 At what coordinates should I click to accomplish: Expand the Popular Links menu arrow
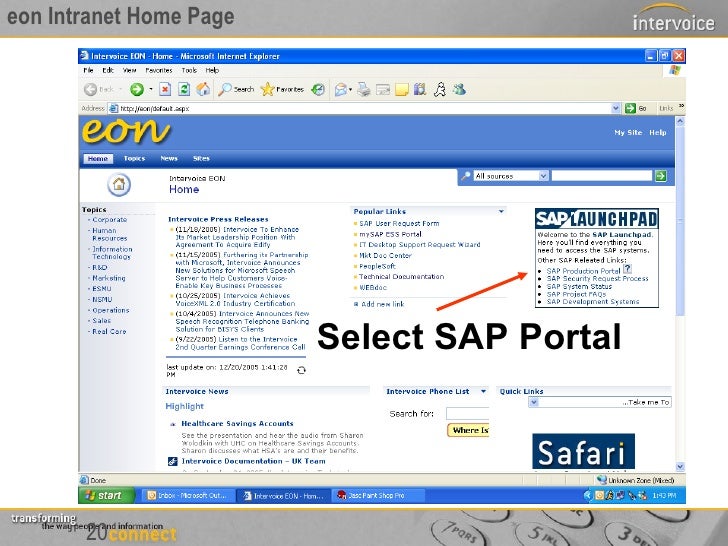[501, 212]
